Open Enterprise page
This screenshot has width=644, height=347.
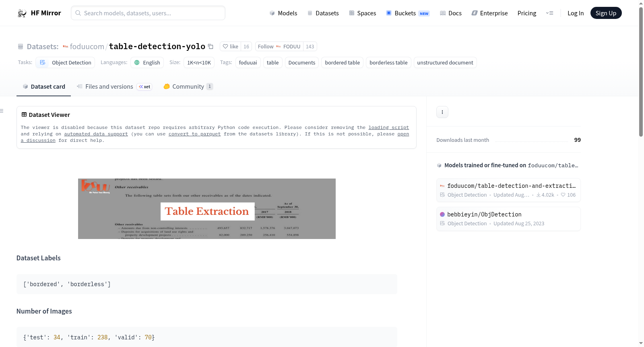coord(489,13)
